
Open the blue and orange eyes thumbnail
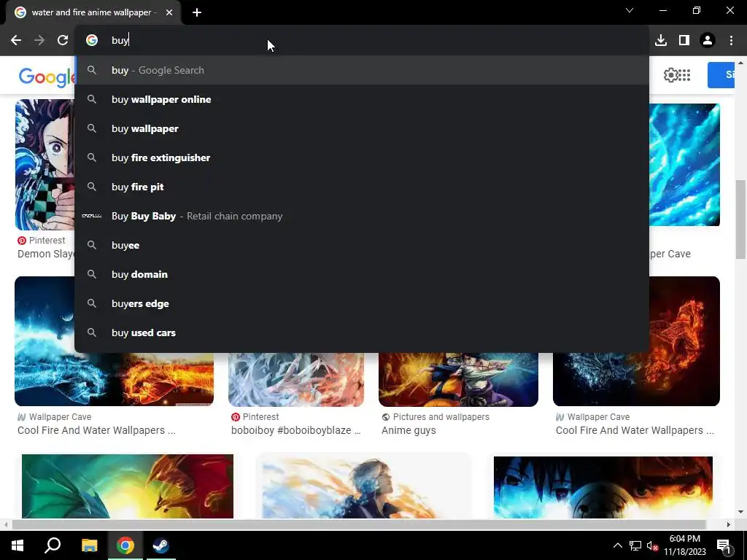pos(603,487)
